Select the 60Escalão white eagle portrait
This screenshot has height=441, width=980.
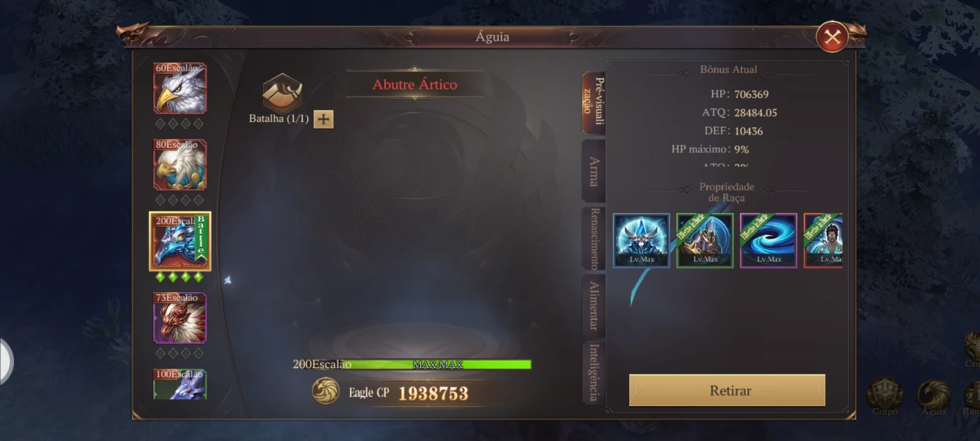pyautogui.click(x=180, y=87)
